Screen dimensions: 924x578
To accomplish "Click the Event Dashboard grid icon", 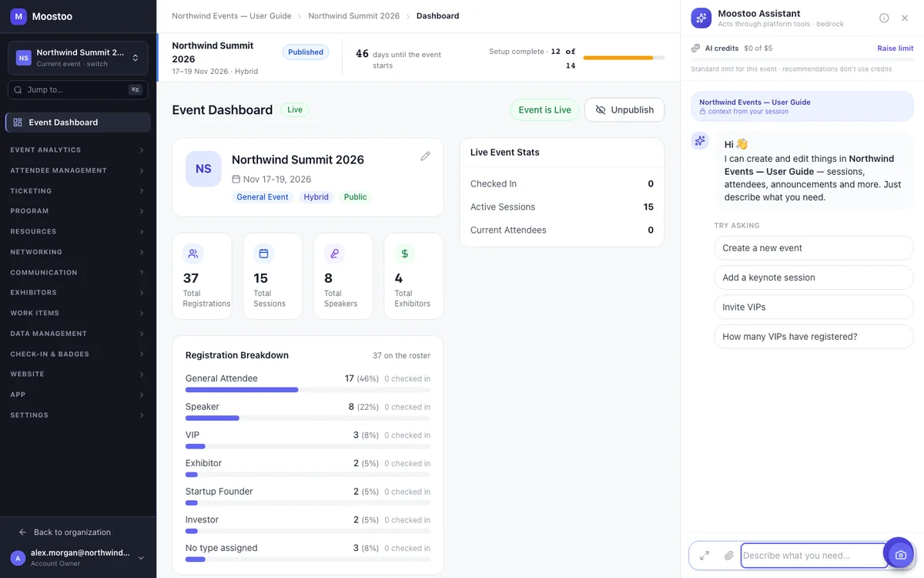I will tap(18, 123).
